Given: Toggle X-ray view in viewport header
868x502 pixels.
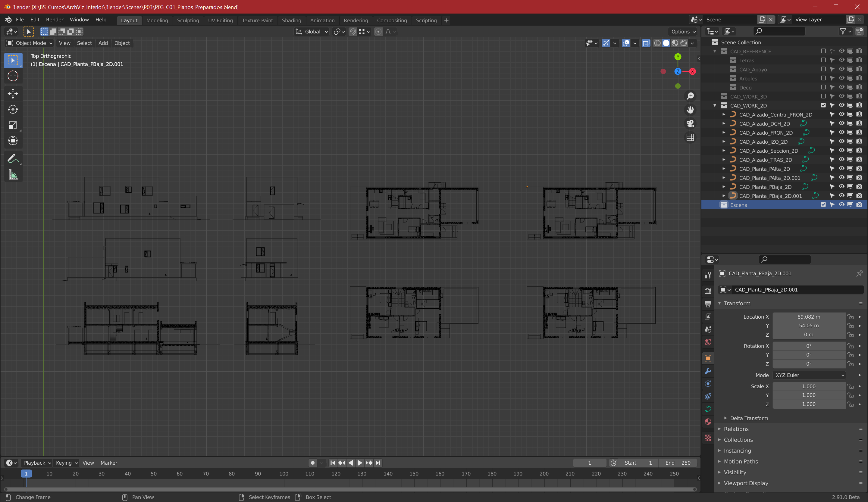Looking at the screenshot, I should coord(646,43).
